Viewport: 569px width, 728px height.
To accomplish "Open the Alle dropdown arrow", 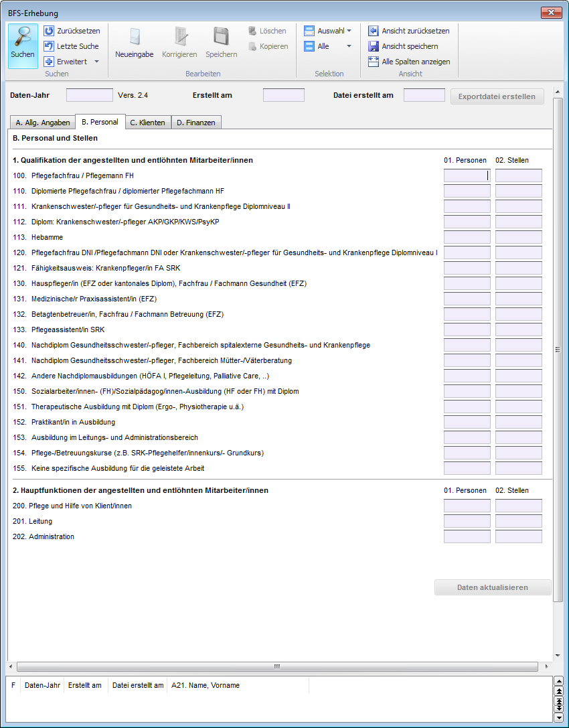I will click(349, 46).
